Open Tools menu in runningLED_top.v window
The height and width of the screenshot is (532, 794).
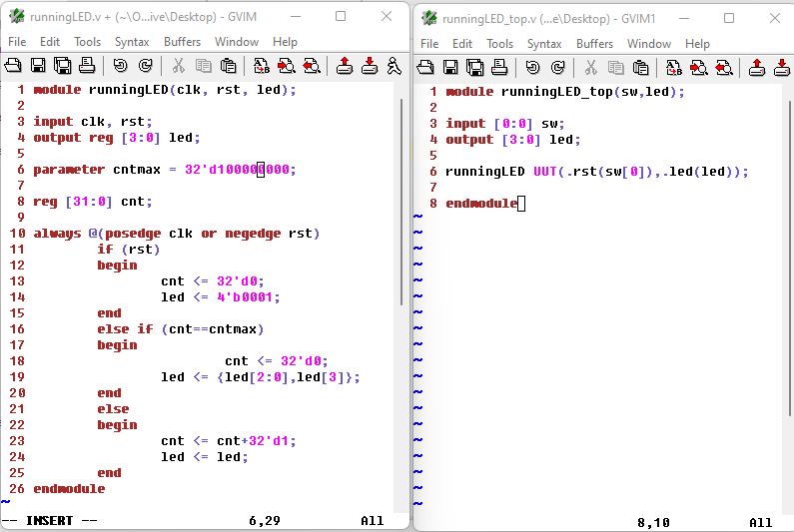pyautogui.click(x=499, y=44)
